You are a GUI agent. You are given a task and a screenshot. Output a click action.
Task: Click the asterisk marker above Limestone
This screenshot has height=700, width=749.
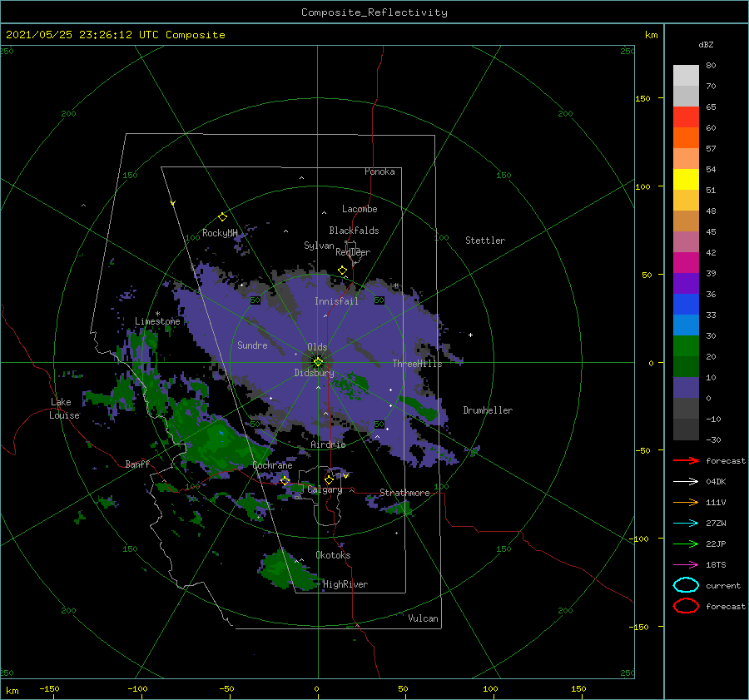157,314
